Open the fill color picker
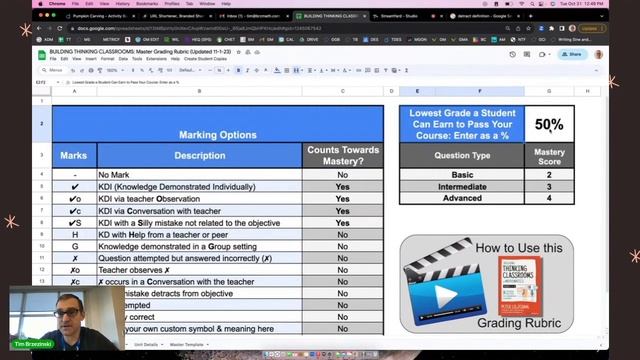The image size is (640, 360). pos(277,70)
